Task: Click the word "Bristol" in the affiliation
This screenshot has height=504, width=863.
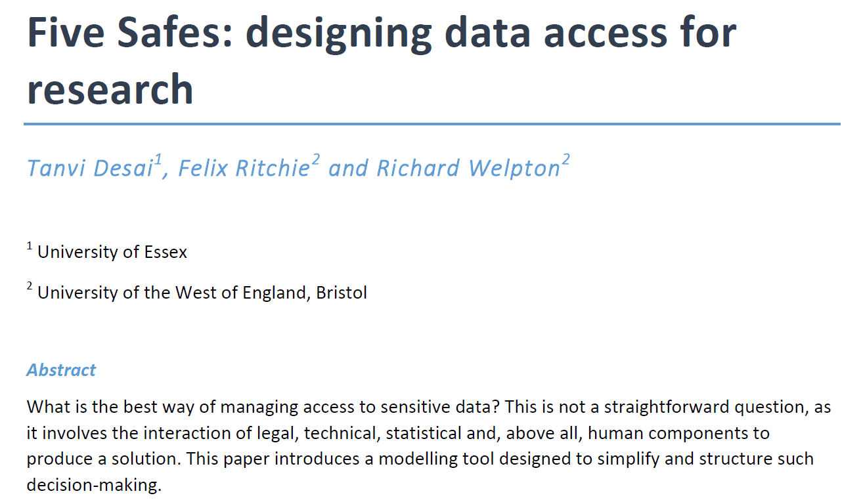Action: tap(342, 292)
